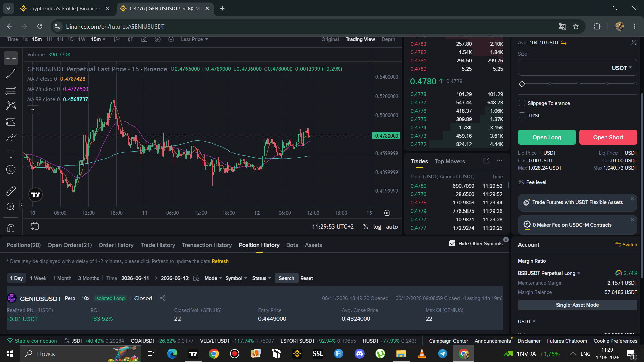The image size is (644, 362).
Task: Toggle percent scale on chart
Action: coord(365,227)
